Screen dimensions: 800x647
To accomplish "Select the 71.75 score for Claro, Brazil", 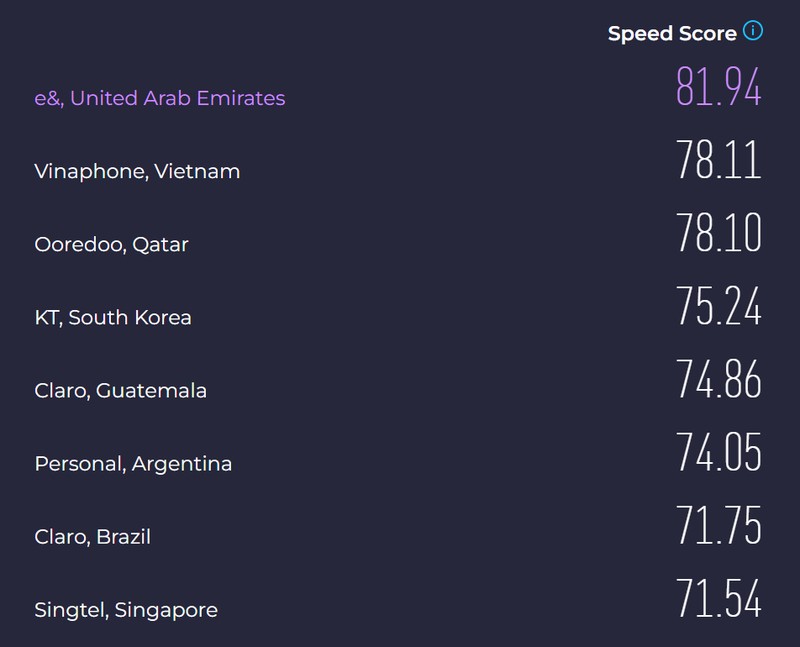I will tap(719, 525).
